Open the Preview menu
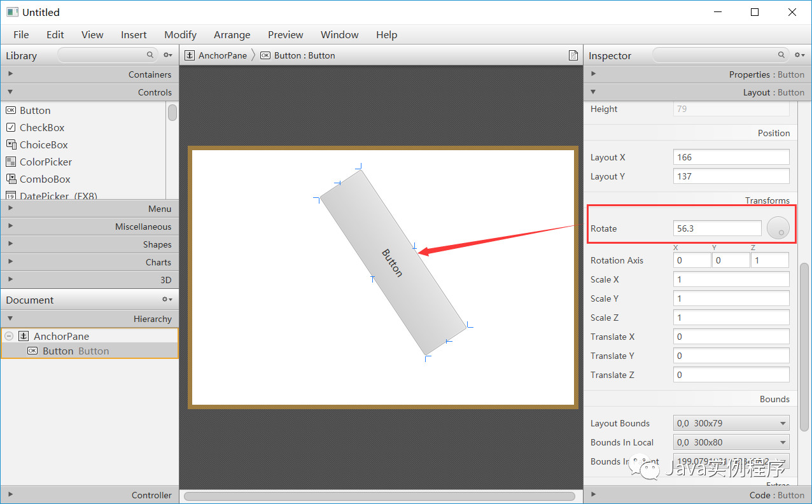The image size is (812, 504). (x=286, y=34)
